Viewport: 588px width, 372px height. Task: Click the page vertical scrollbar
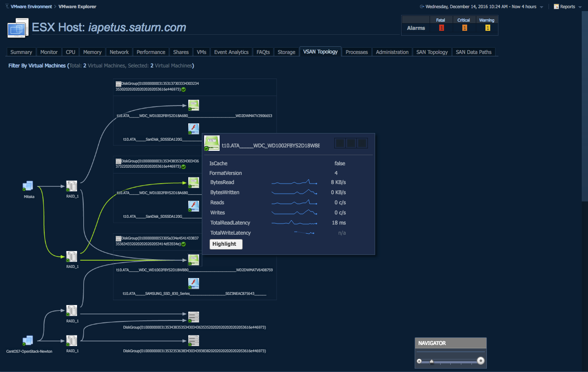[585, 106]
